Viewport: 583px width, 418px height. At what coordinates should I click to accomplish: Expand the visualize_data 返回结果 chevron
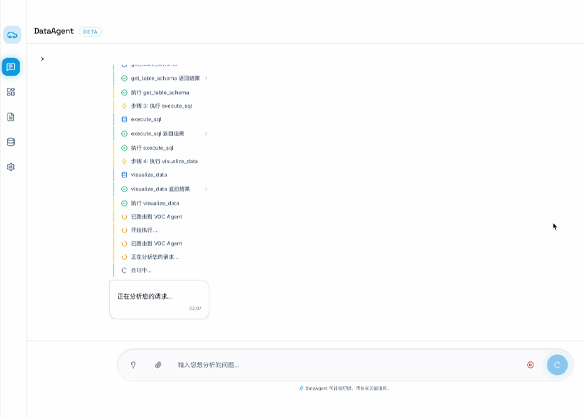point(206,189)
